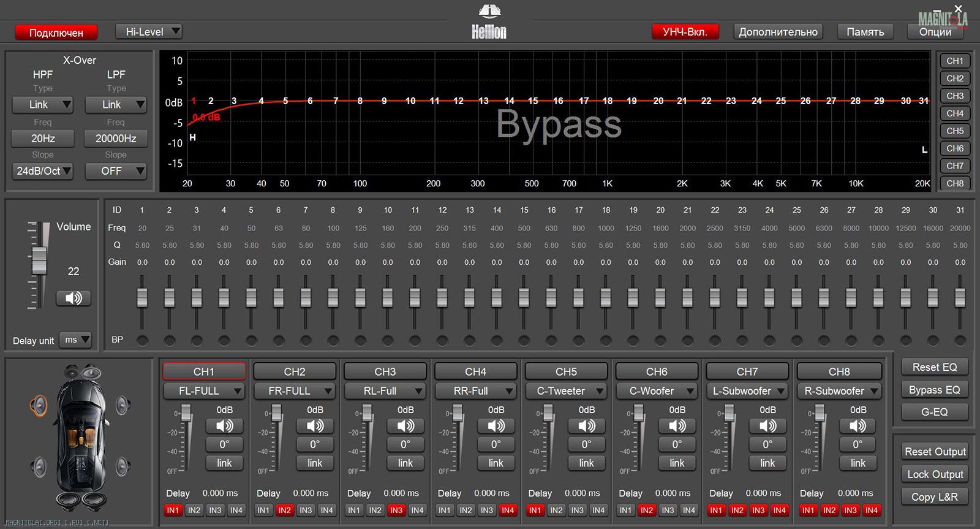The image size is (980, 529).
Task: Click the Hellion logo
Action: [489, 22]
